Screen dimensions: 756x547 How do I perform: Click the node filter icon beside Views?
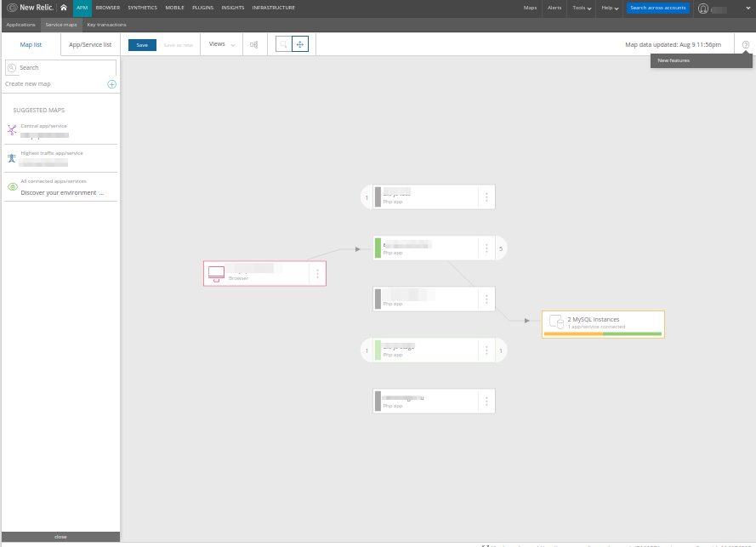point(254,44)
